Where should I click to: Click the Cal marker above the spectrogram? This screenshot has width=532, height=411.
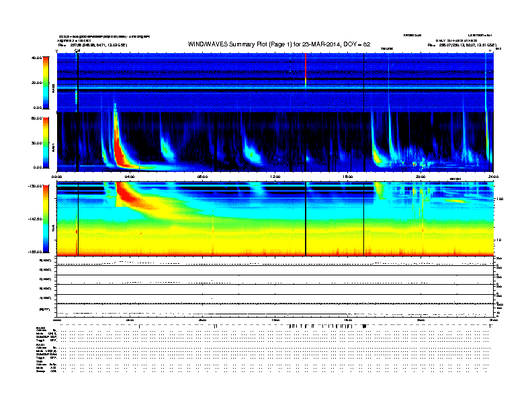click(x=77, y=50)
